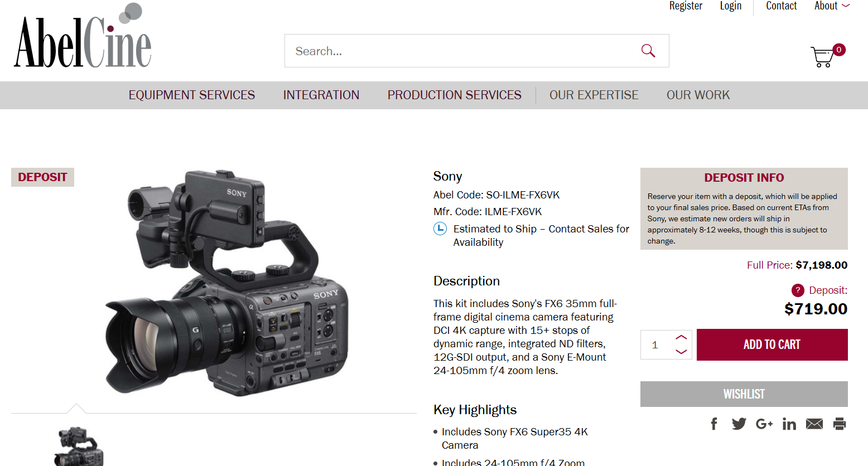Image resolution: width=868 pixels, height=466 pixels.
Task: Select the FX6 camera thumbnail image
Action: pos(79,447)
